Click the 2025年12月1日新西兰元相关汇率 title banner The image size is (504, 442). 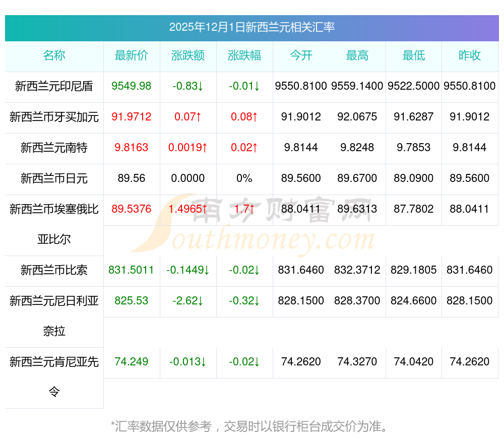tap(251, 27)
